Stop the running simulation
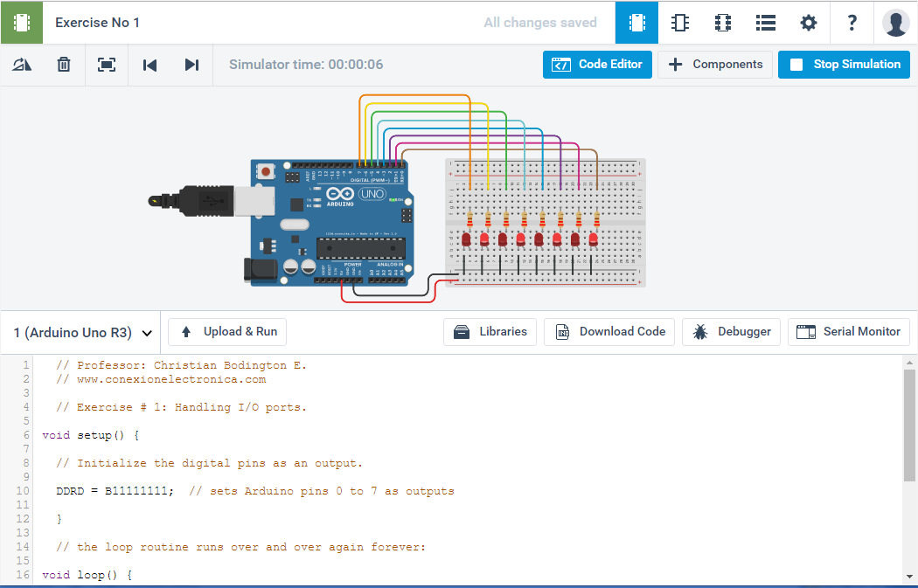Viewport: 918px width, 588px height. [845, 65]
